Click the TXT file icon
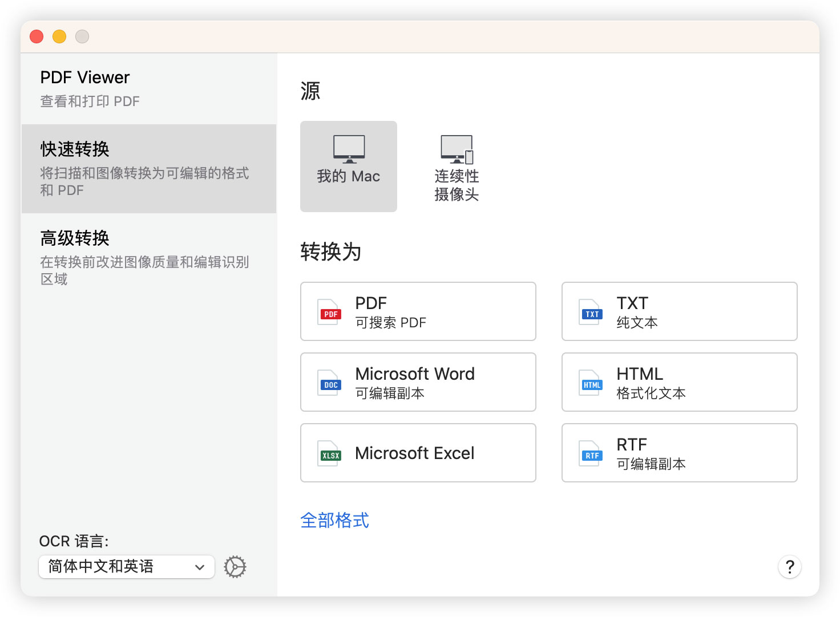 (x=591, y=312)
